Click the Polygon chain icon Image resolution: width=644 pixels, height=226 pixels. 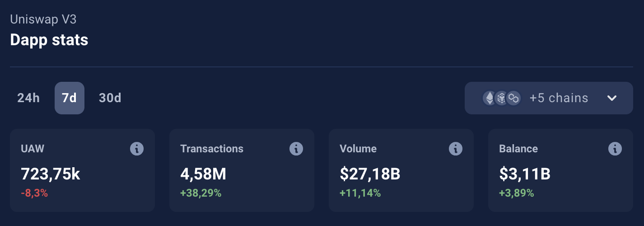513,98
